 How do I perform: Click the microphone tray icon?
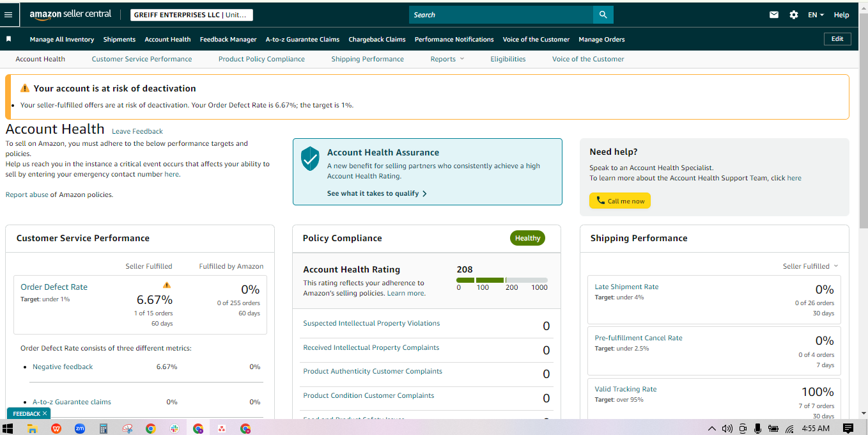tap(757, 429)
